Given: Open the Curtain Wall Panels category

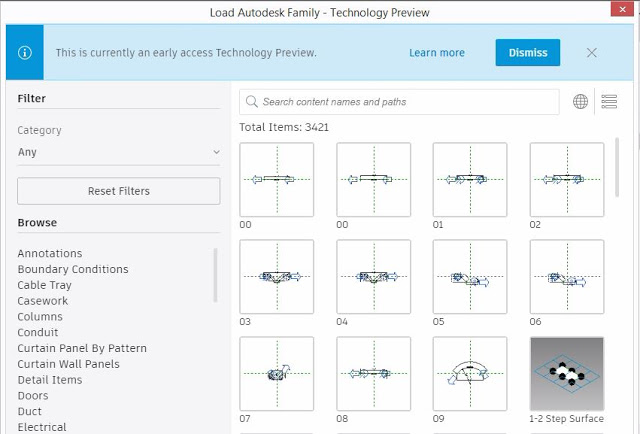Looking at the screenshot, I should pyautogui.click(x=69, y=364).
